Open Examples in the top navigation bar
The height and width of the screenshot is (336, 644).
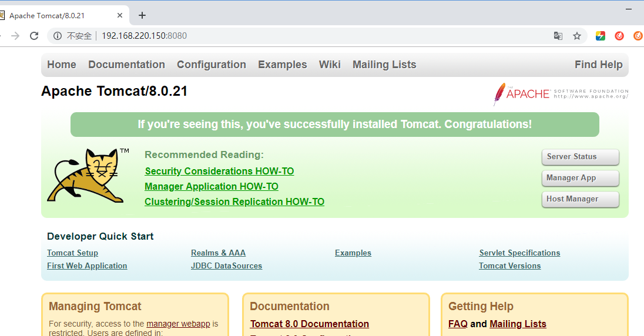click(x=283, y=65)
